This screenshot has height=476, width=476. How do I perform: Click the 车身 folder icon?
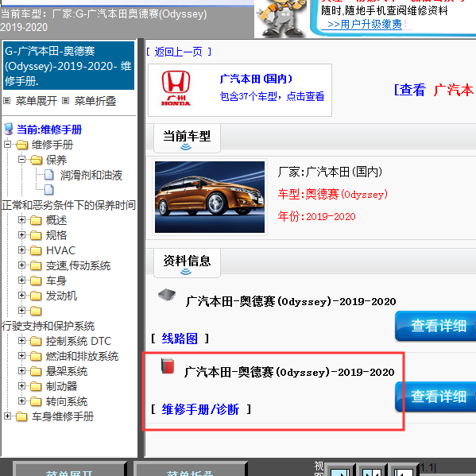click(x=36, y=281)
